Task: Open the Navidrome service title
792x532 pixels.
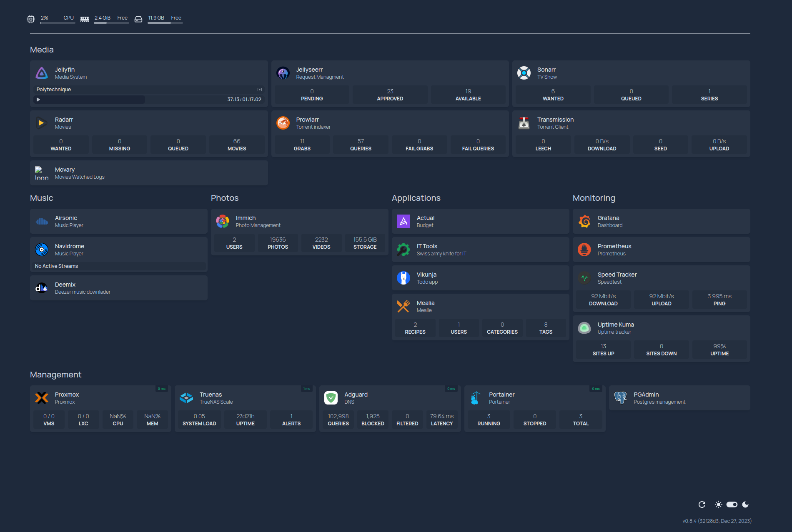Action: pos(70,246)
